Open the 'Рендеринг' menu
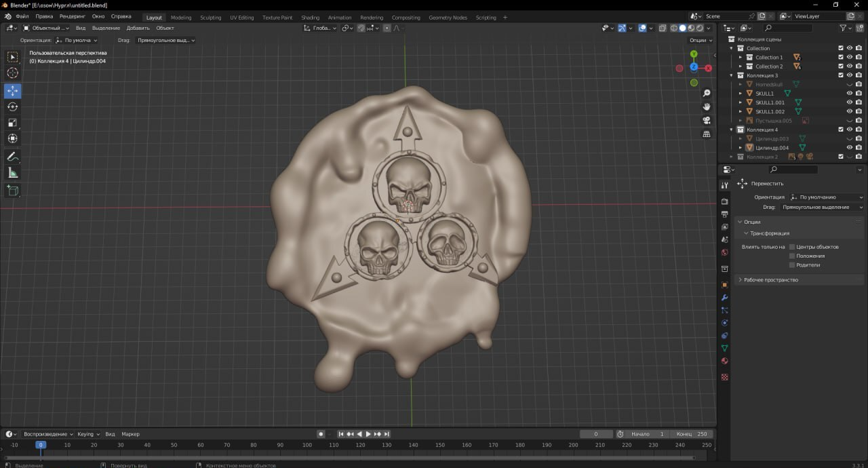 point(72,16)
